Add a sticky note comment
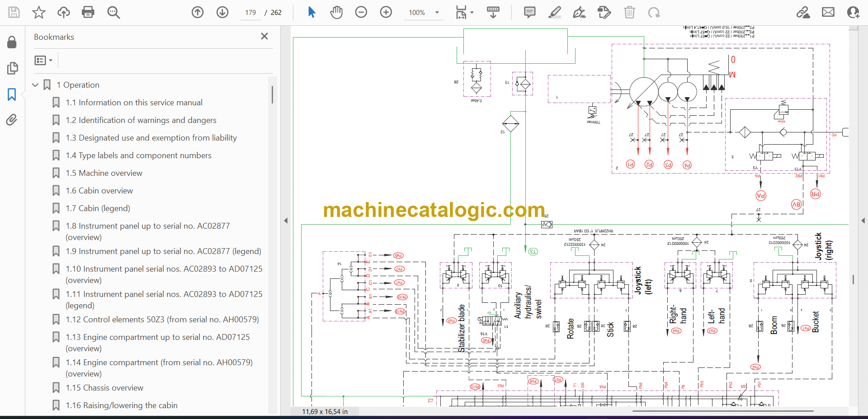Image resolution: width=868 pixels, height=419 pixels. pos(529,12)
